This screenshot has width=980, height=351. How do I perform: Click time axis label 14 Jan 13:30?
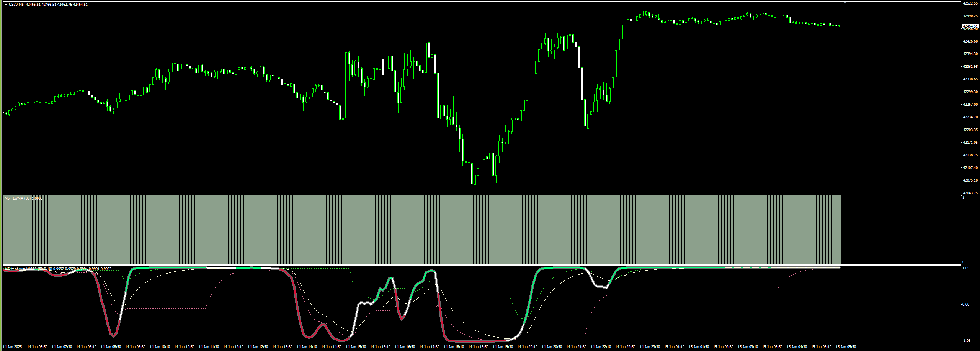coord(283,347)
